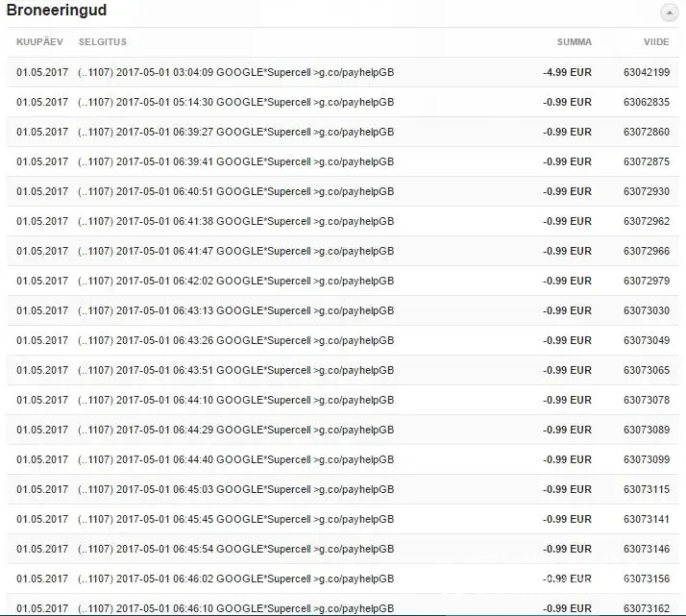The height and width of the screenshot is (616, 686).
Task: Select the 06:44:10 transaction description
Action: coord(235,400)
